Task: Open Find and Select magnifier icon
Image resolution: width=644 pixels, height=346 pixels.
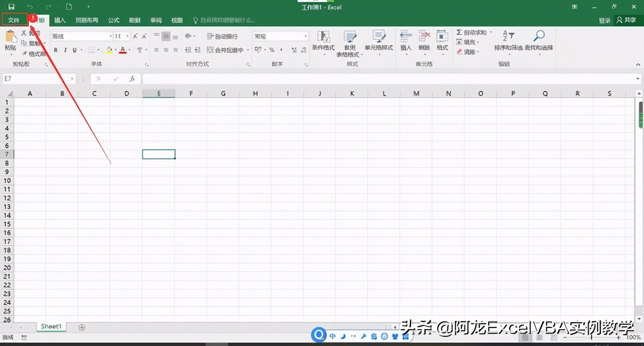Action: tap(539, 36)
